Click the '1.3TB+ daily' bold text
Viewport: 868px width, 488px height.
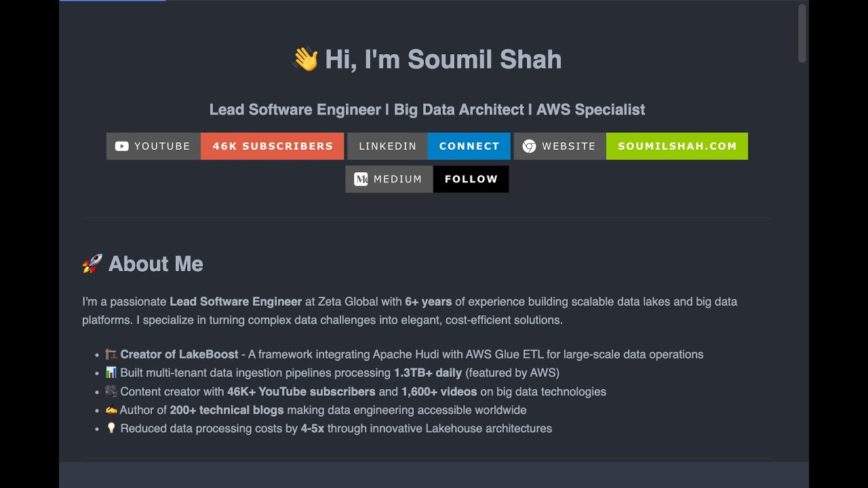pos(428,373)
